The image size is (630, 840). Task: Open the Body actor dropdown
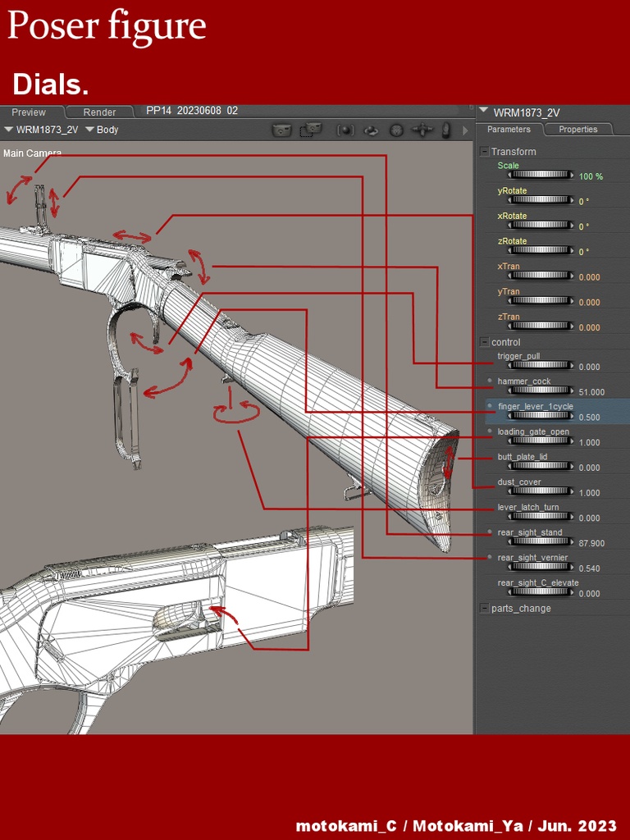pyautogui.click(x=102, y=130)
